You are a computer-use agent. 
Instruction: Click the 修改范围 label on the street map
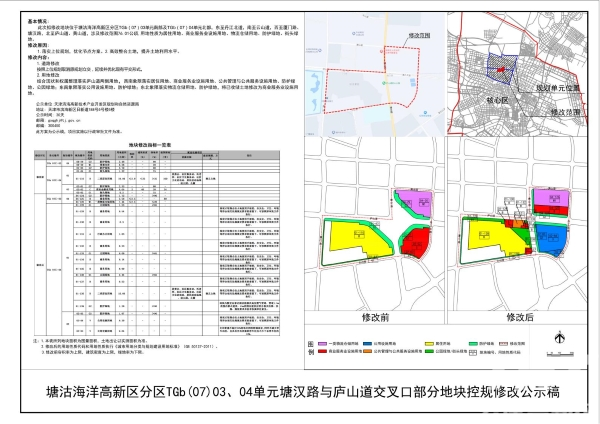(419, 35)
